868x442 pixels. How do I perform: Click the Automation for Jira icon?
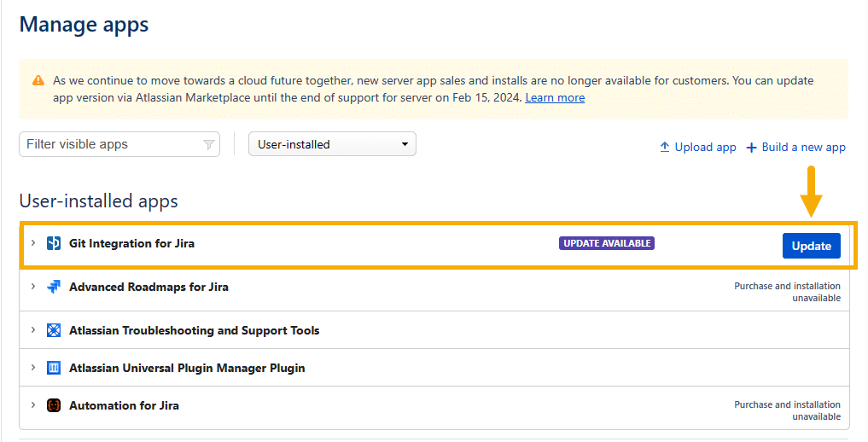coord(54,405)
